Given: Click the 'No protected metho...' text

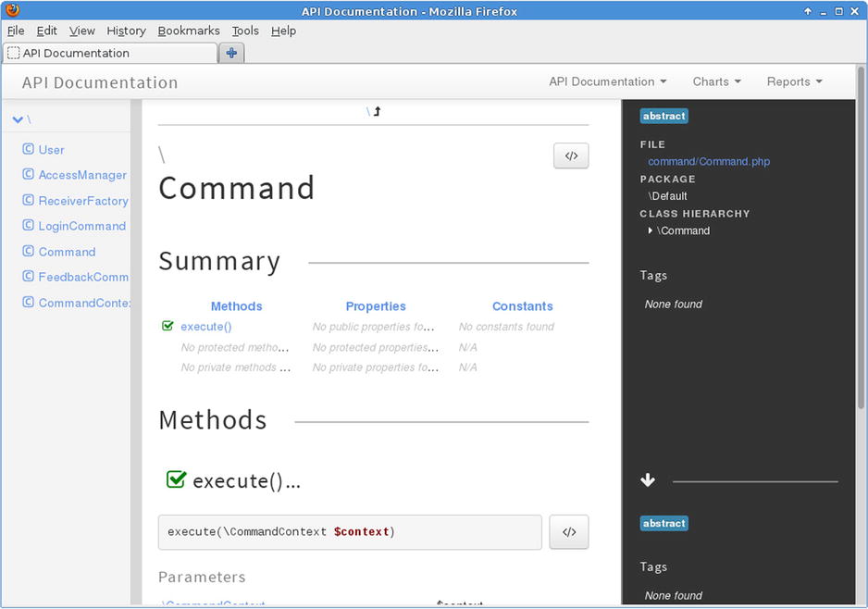Looking at the screenshot, I should (x=235, y=347).
